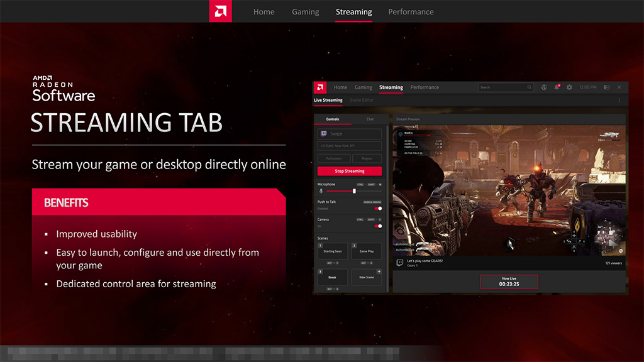Click the 12:00 PM clock text
644x362 pixels.
[x=587, y=87]
